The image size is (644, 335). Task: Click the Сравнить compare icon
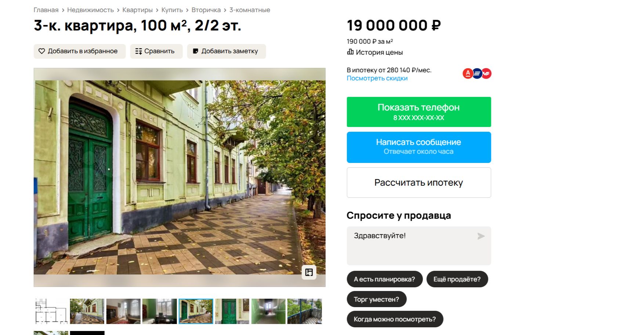[x=138, y=51]
